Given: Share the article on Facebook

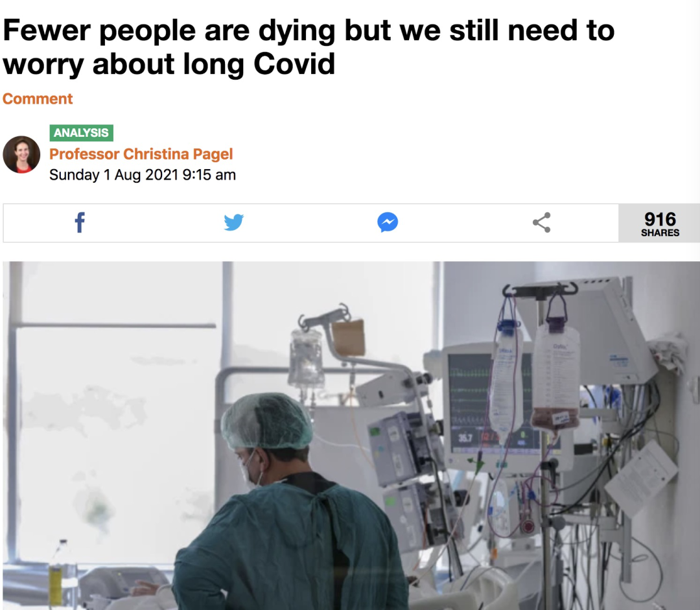Looking at the screenshot, I should pyautogui.click(x=80, y=222).
